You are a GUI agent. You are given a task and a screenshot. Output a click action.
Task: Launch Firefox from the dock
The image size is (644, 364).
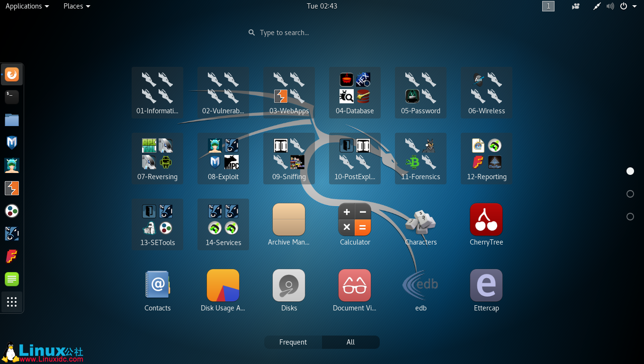pyautogui.click(x=12, y=74)
